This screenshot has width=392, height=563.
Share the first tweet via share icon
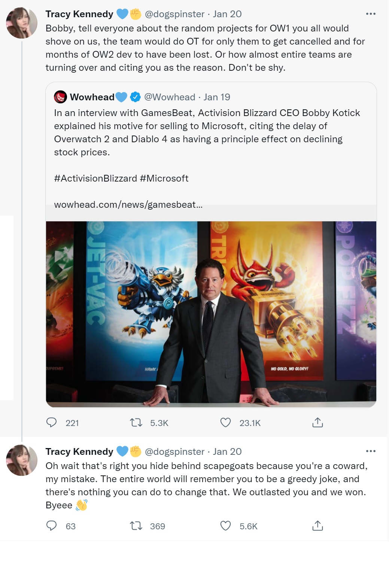(317, 423)
